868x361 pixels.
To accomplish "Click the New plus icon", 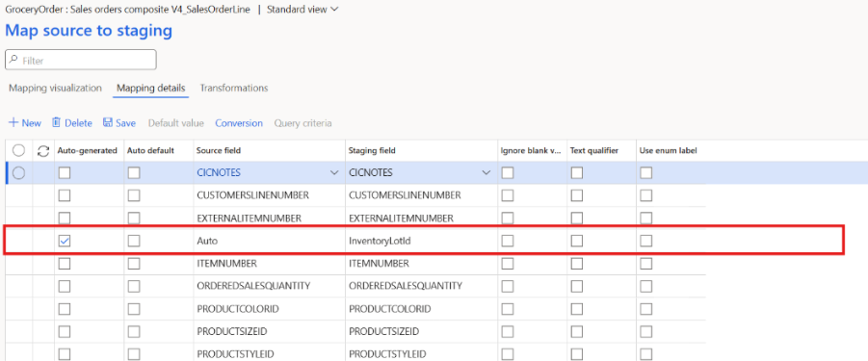I will 13,122.
